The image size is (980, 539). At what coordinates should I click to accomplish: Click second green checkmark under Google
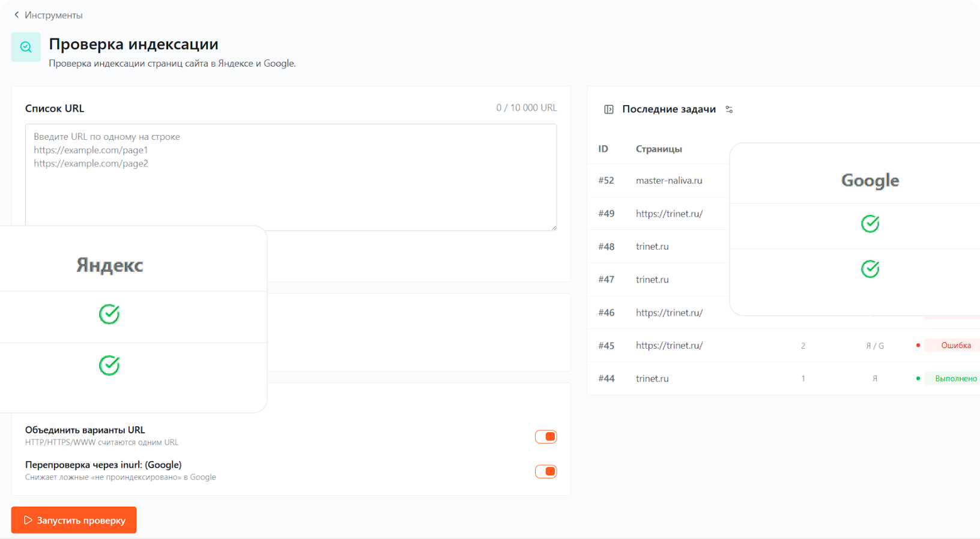coord(870,269)
